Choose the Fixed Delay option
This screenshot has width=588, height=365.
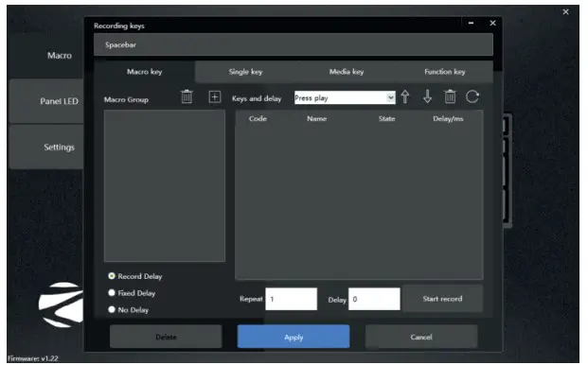112,293
